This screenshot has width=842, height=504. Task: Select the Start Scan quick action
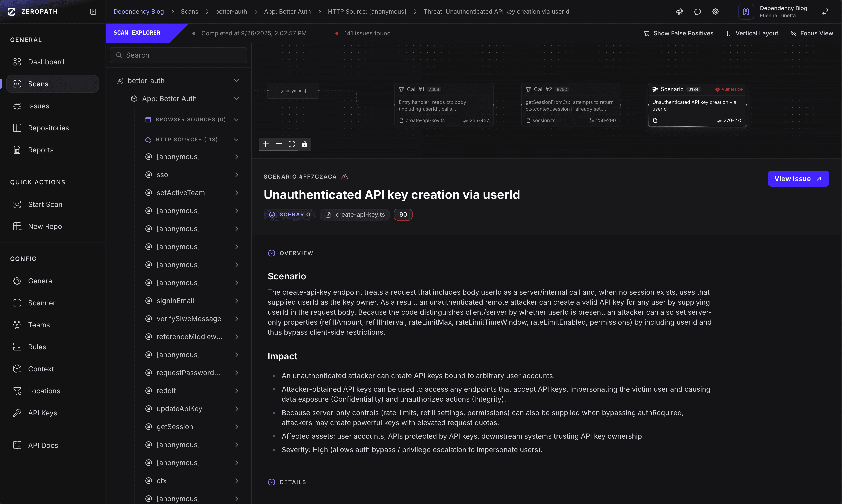(45, 204)
